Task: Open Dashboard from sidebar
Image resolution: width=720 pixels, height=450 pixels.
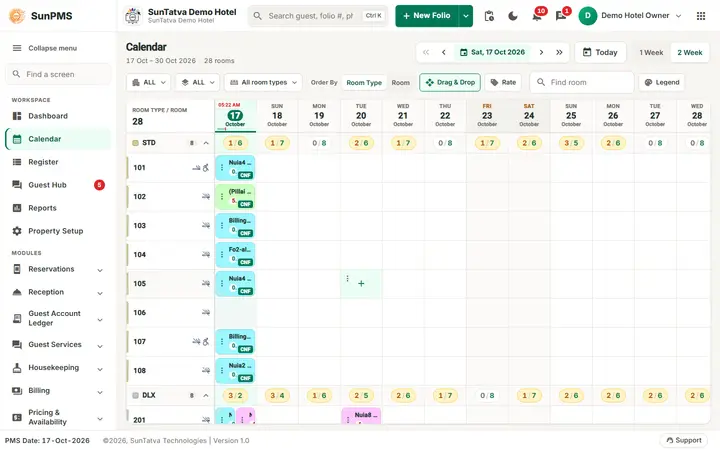Action: pos(57,116)
